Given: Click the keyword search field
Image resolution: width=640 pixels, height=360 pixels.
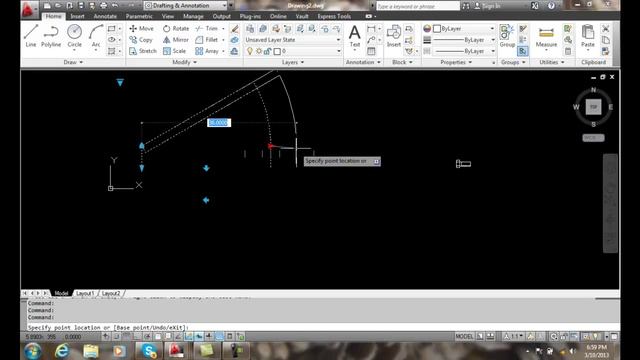Looking at the screenshot, I should pos(418,6).
